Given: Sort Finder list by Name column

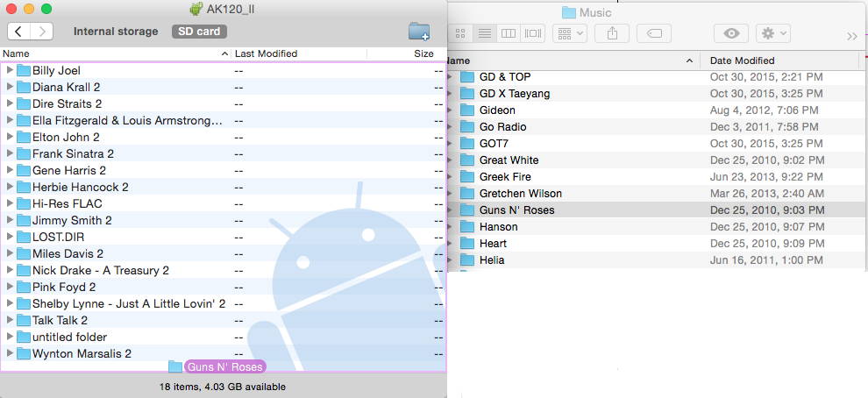Looking at the screenshot, I should click(574, 60).
